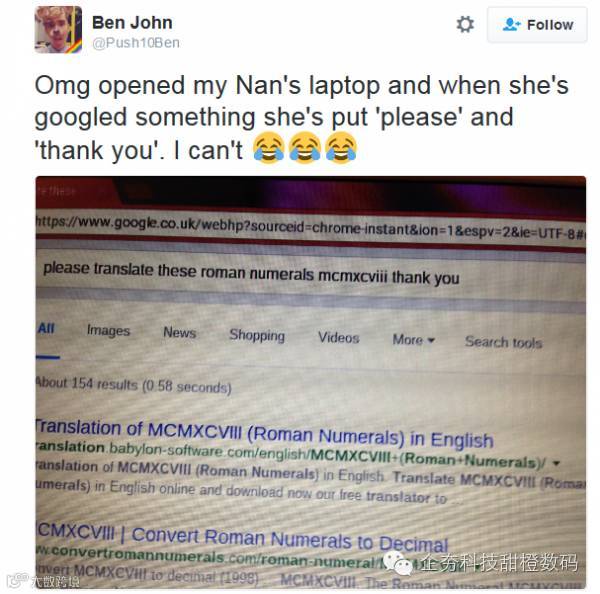
Task: Click Ben John's profile avatar
Action: (x=58, y=29)
